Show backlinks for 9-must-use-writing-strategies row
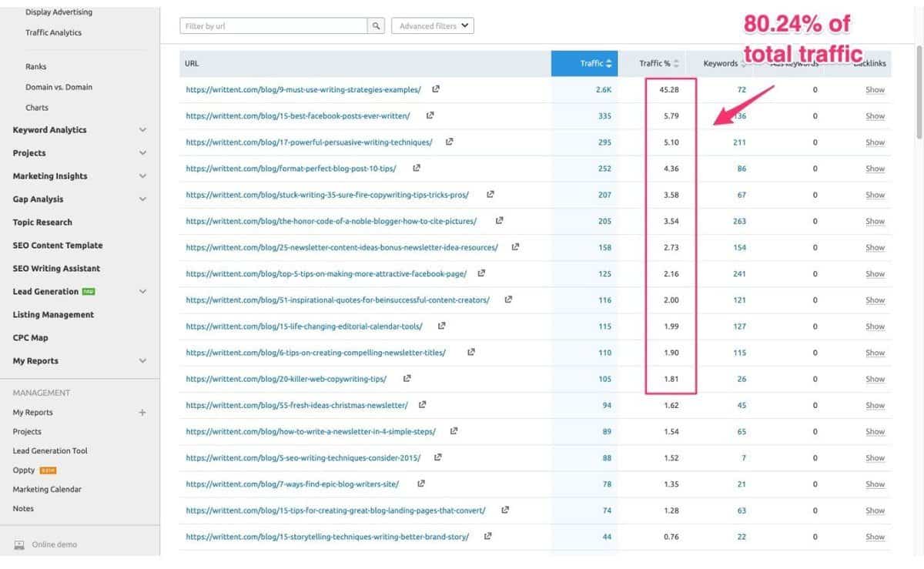924x569 pixels. click(875, 89)
